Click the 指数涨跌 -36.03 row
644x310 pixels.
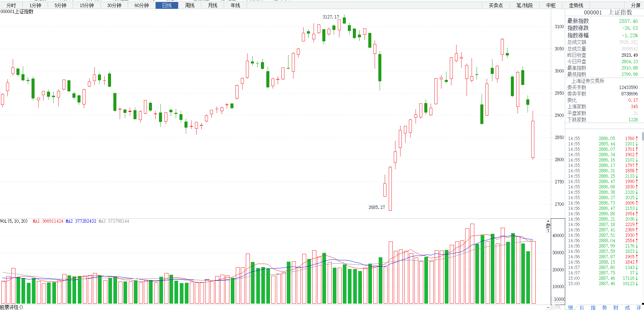pos(603,28)
